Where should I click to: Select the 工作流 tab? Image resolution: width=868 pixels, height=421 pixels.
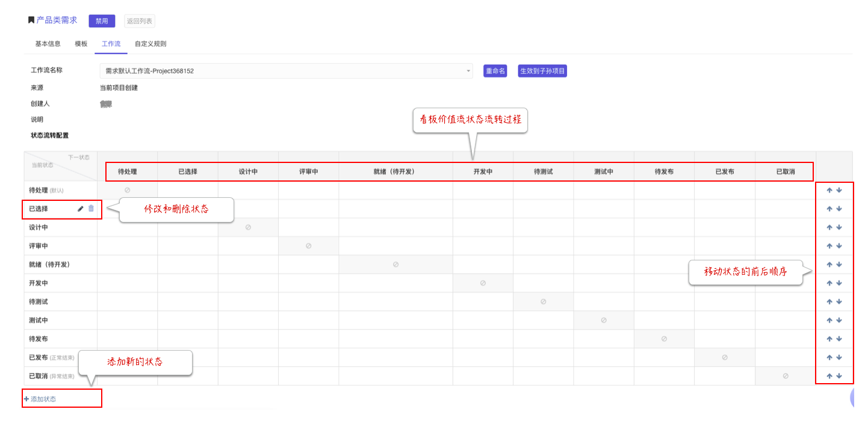[x=111, y=44]
